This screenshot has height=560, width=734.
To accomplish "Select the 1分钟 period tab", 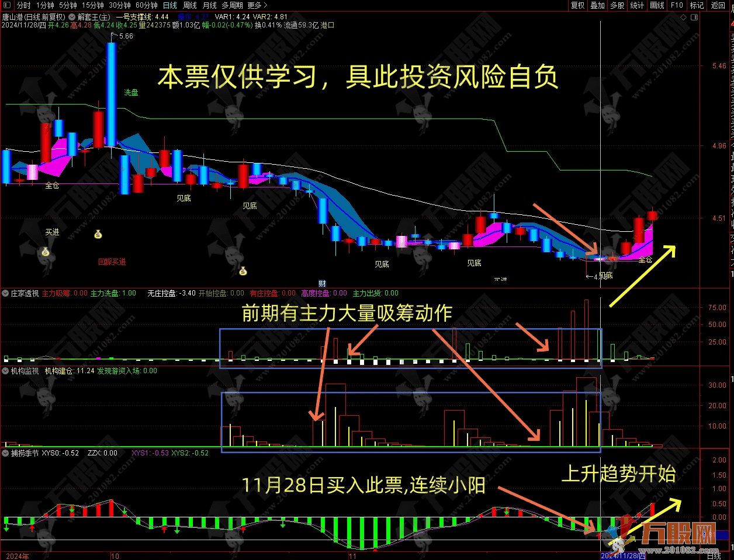I will [x=46, y=5].
